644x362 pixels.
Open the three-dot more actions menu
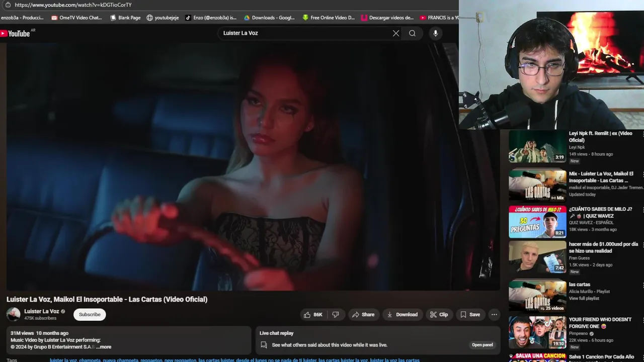tap(494, 315)
